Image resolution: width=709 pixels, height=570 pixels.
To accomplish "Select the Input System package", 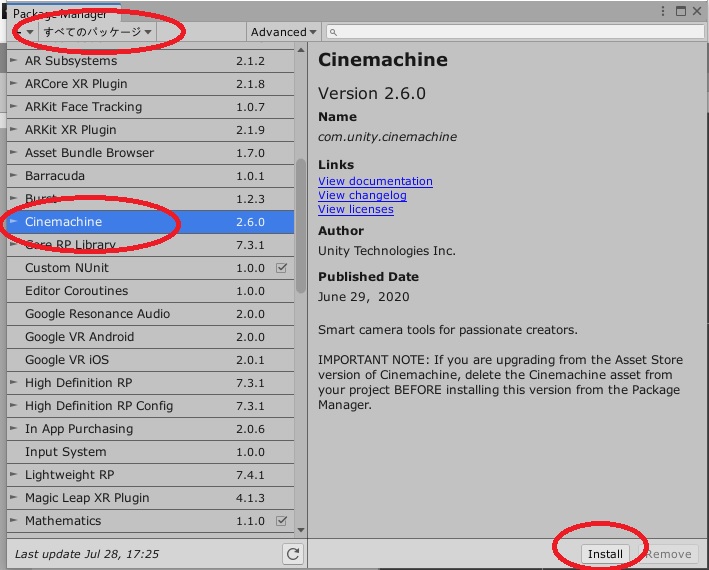I will click(x=150, y=452).
